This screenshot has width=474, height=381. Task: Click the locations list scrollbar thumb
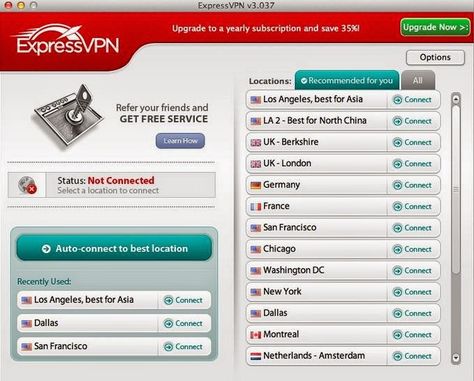(x=456, y=189)
